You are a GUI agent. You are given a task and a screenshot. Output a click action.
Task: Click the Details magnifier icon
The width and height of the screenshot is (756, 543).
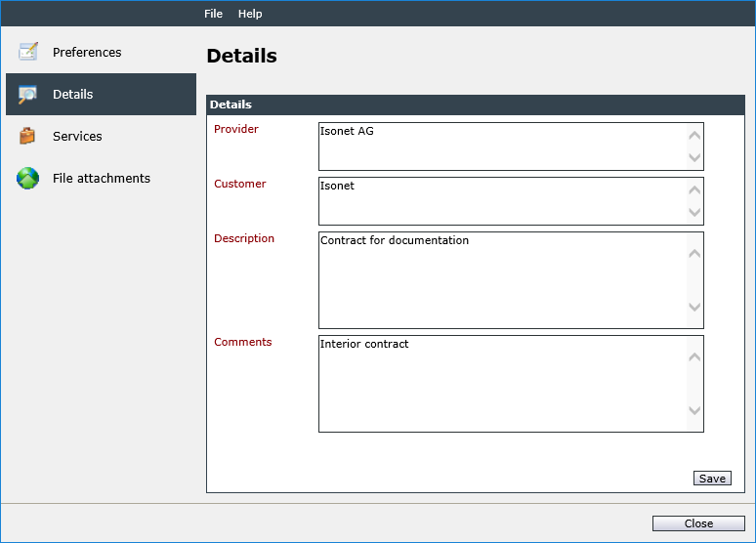pyautogui.click(x=27, y=94)
